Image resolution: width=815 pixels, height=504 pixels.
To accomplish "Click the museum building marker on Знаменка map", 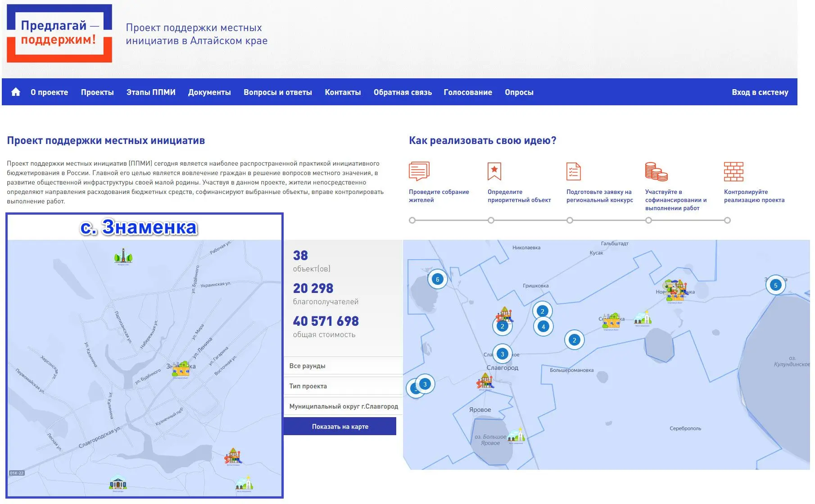I will (118, 483).
